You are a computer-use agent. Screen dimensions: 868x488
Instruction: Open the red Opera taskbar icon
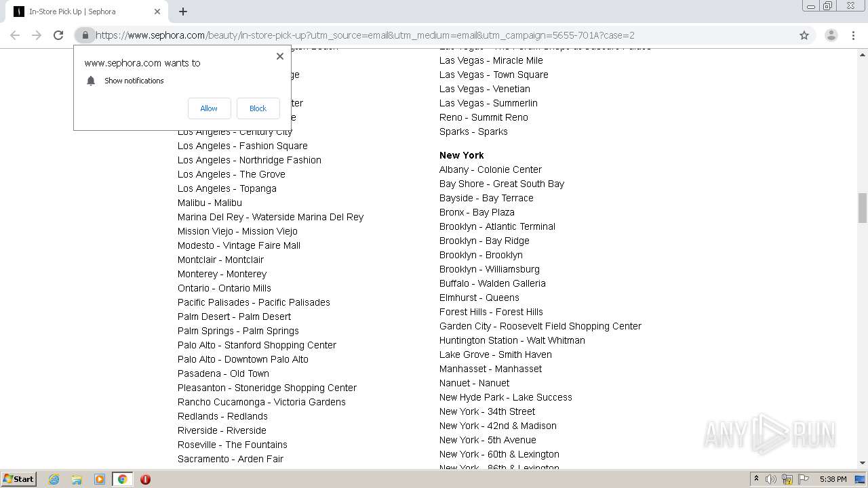[145, 479]
